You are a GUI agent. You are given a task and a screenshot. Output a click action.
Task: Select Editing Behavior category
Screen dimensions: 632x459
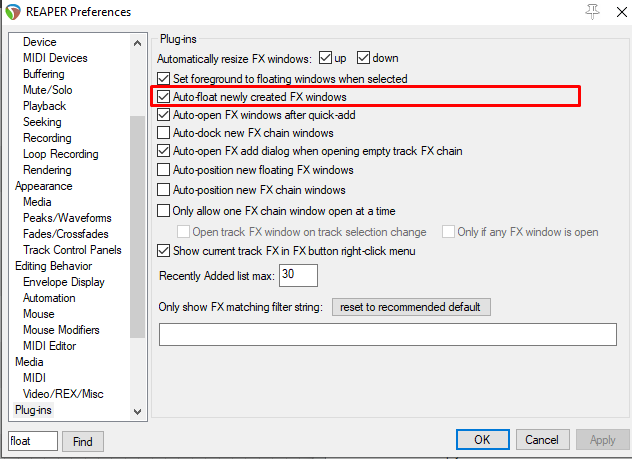(53, 266)
